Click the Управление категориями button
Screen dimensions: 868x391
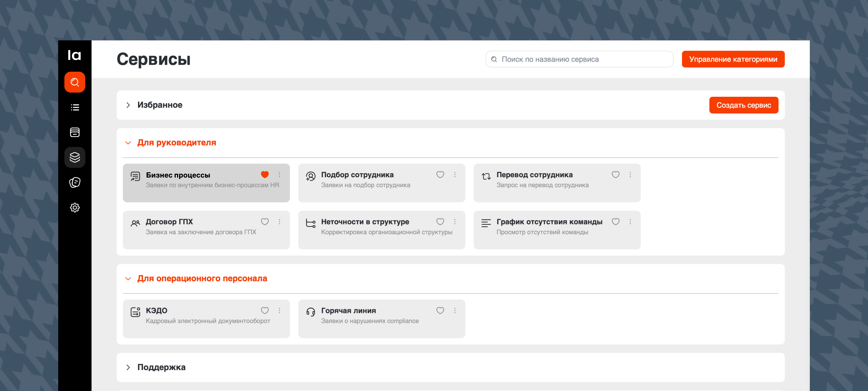tap(733, 59)
